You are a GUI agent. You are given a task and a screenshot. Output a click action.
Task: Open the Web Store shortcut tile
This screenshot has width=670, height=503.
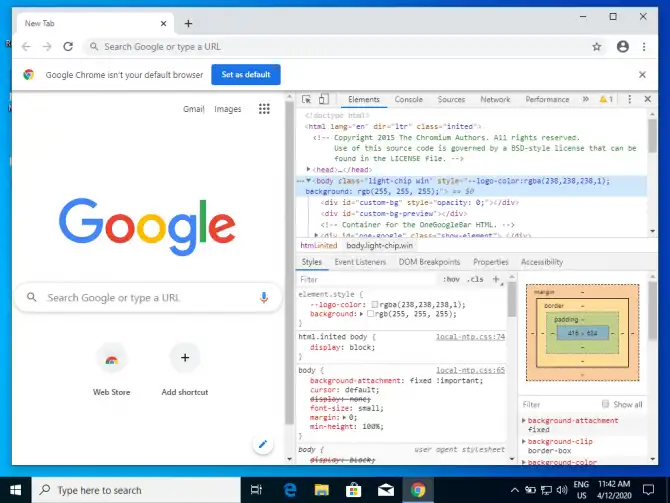(x=112, y=370)
